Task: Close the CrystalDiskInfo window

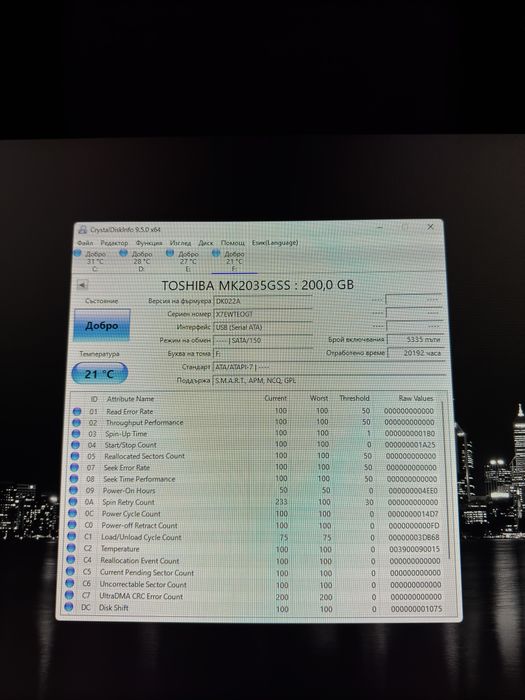Action: point(430,227)
